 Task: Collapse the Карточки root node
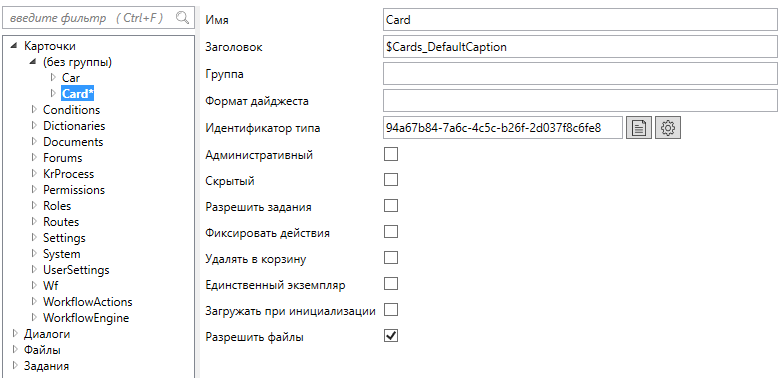pos(14,46)
